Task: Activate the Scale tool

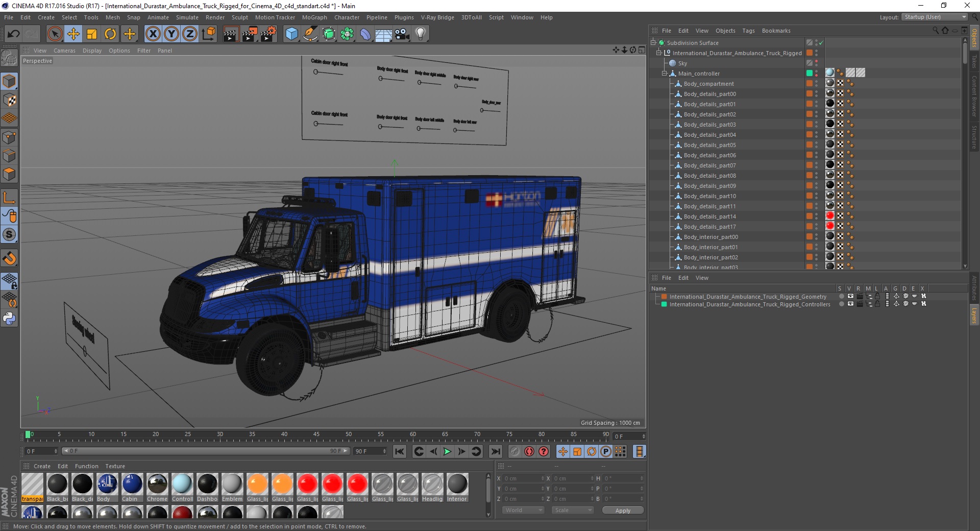Action: pyautogui.click(x=92, y=34)
